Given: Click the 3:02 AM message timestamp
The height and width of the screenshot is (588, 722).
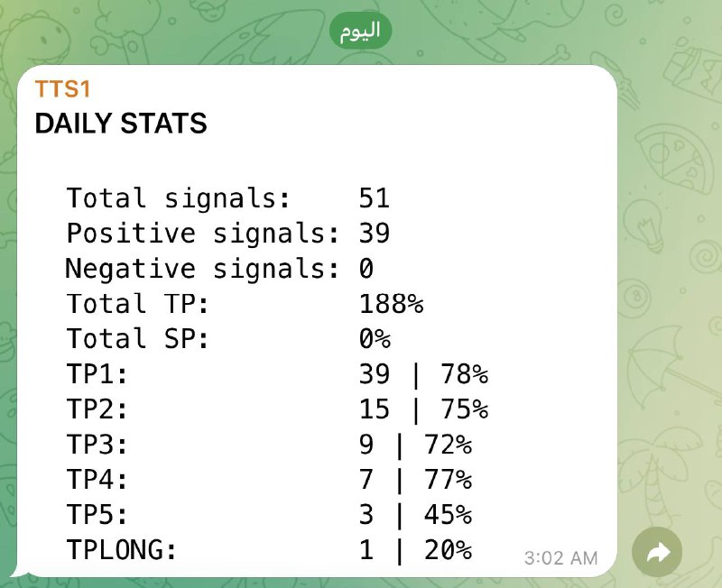Looking at the screenshot, I should (x=560, y=558).
